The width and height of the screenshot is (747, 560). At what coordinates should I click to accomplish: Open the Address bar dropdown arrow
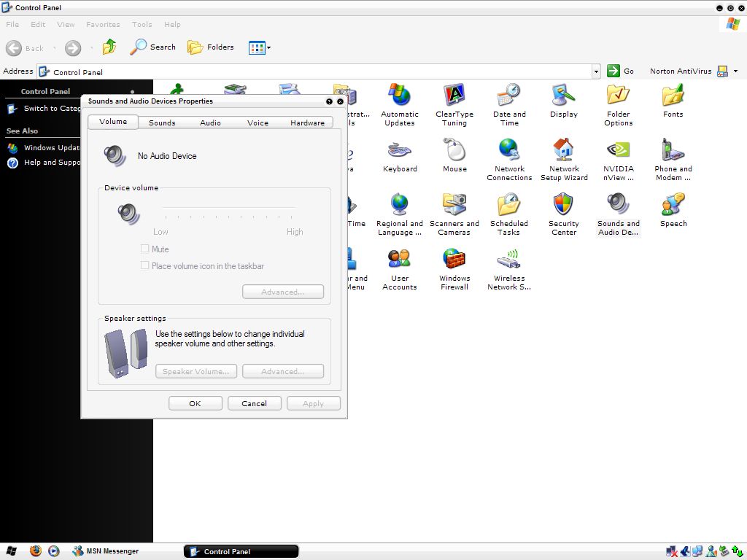(596, 71)
